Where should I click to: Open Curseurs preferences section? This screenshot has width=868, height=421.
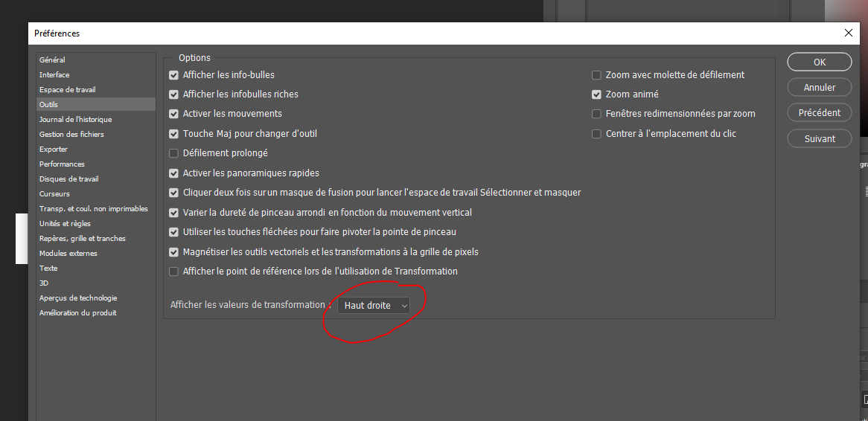tap(54, 193)
